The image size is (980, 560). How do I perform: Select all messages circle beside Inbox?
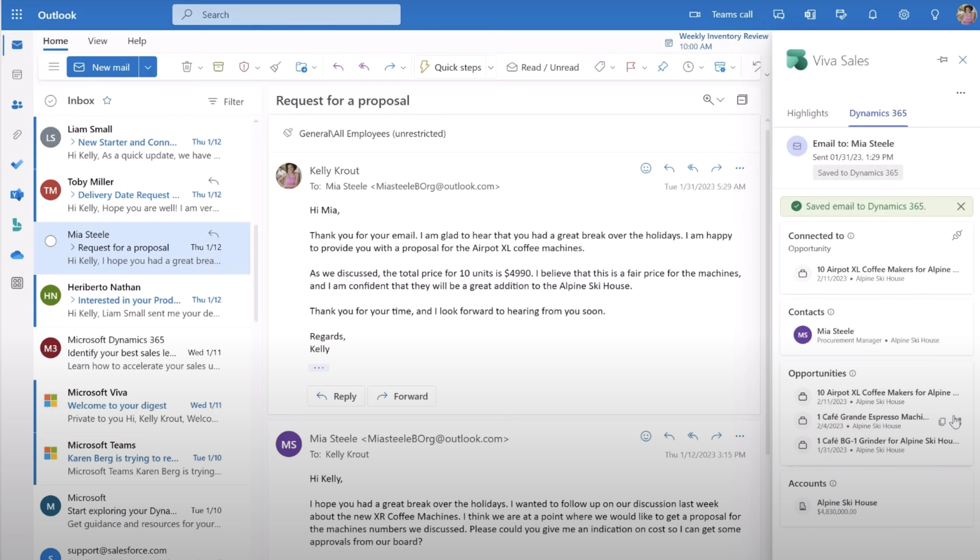(51, 101)
